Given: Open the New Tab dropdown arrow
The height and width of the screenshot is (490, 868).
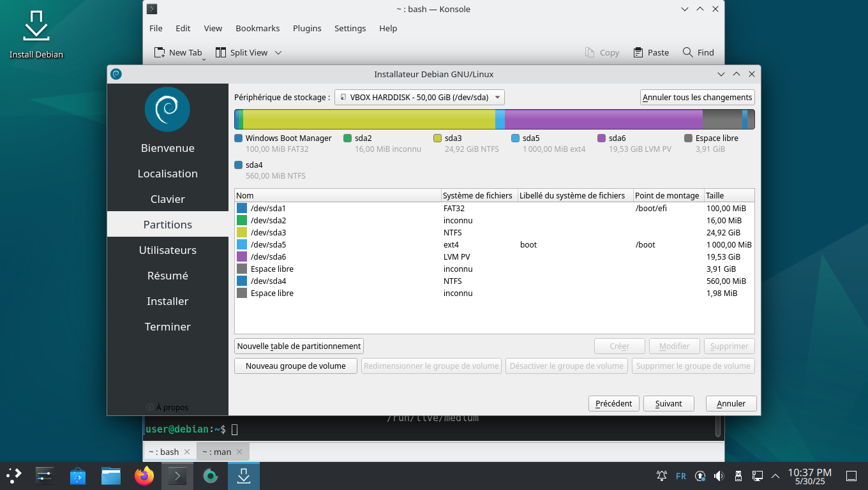Looking at the screenshot, I should click(x=204, y=59).
